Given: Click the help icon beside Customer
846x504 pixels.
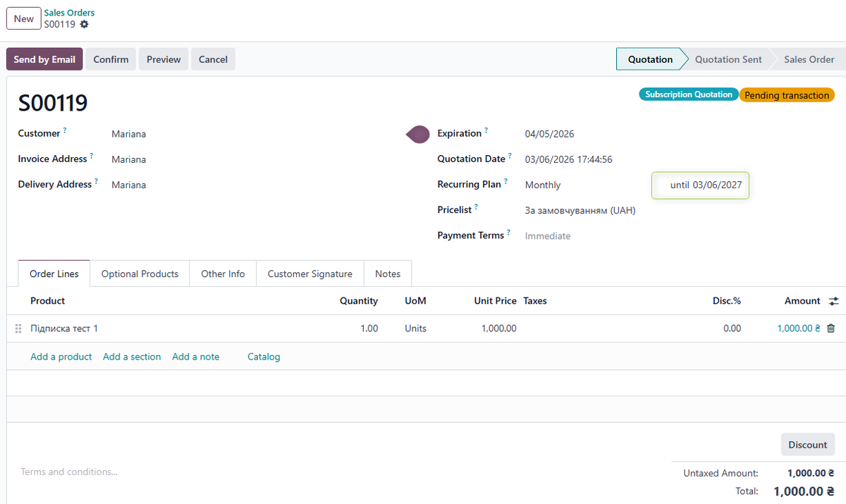Looking at the screenshot, I should point(64,129).
